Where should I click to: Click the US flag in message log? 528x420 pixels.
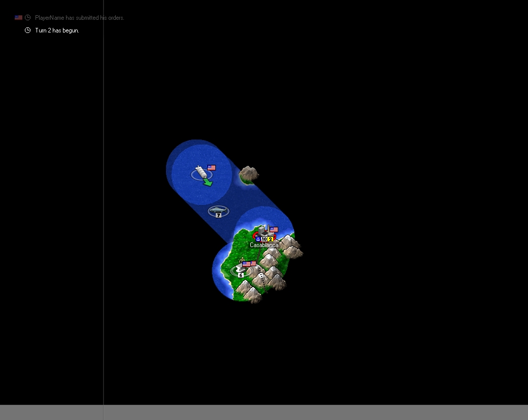point(18,17)
